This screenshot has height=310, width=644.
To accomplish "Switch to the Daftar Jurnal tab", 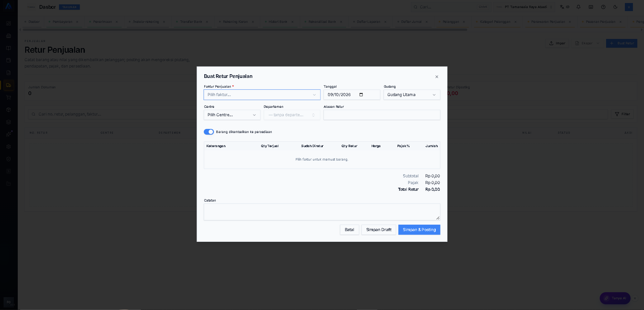I will click(411, 22).
